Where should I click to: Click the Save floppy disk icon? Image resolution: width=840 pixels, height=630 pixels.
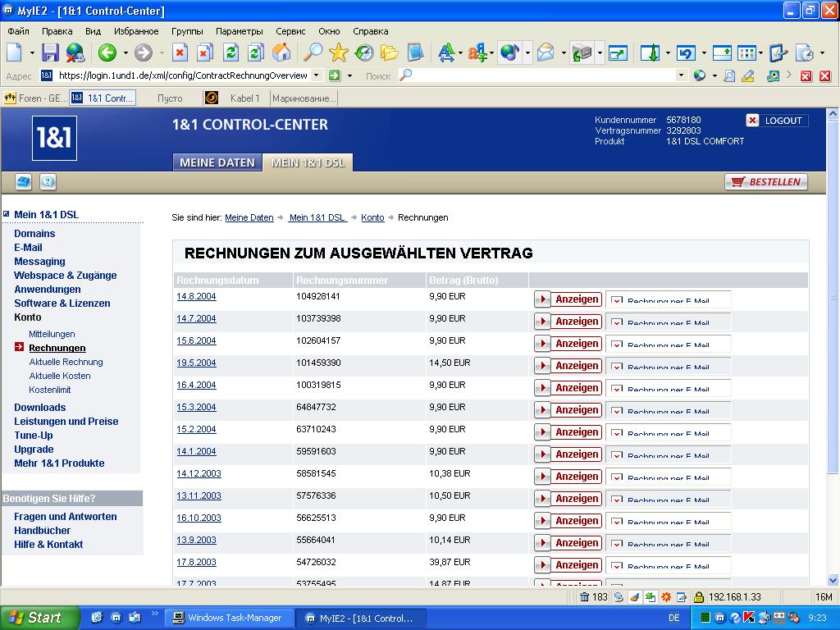(50, 52)
